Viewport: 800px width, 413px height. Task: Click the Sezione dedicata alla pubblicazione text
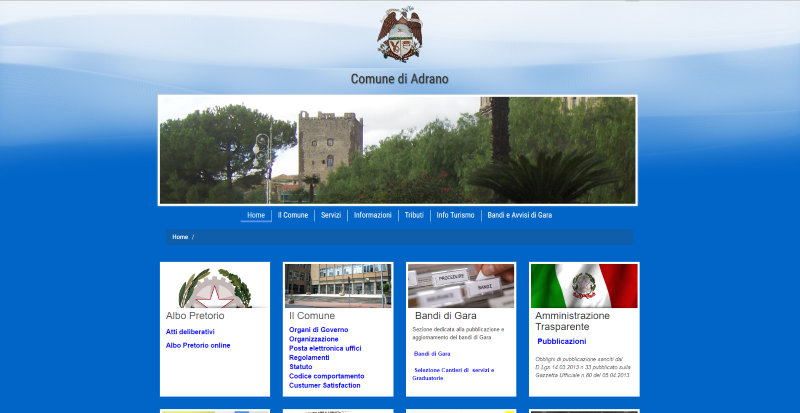point(458,333)
